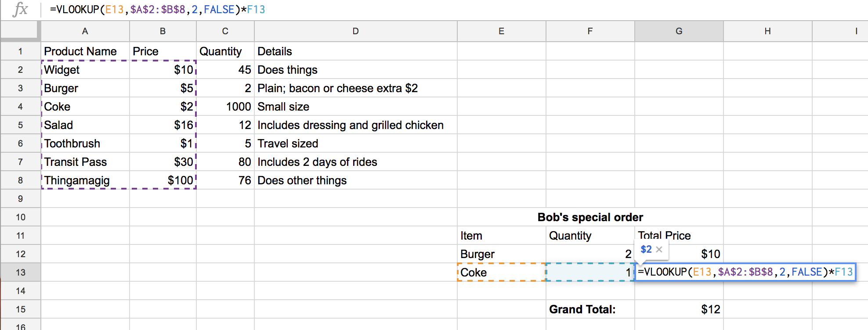This screenshot has height=330, width=868.
Task: Select row 8 header
Action: point(21,180)
